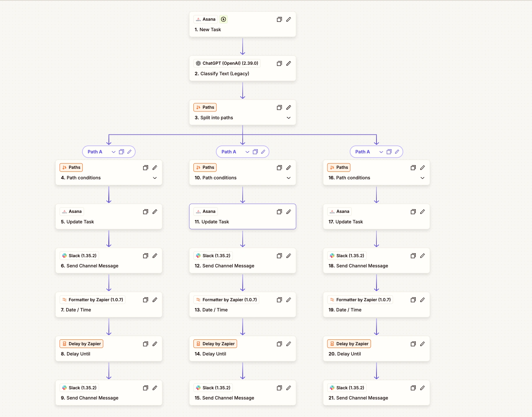Click the copy icon on the leftmost Path A pill

point(121,152)
